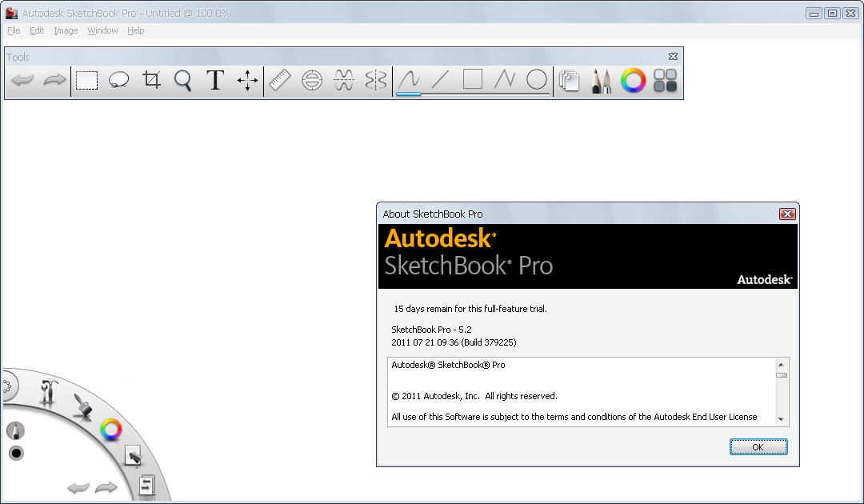Select the Lasso selection tool

(119, 80)
